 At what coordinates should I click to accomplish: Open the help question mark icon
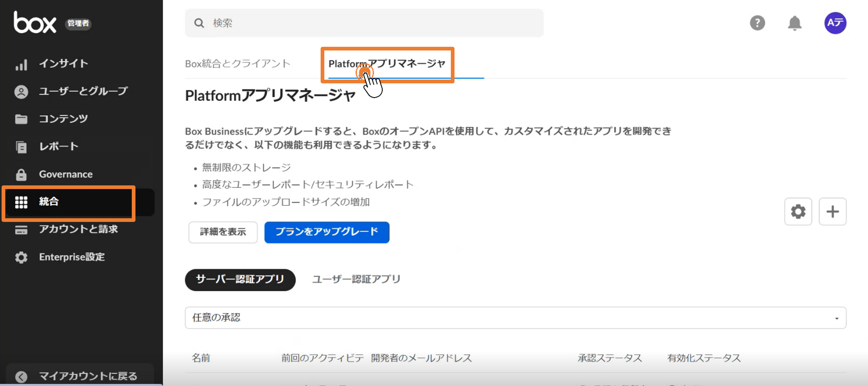(x=757, y=23)
